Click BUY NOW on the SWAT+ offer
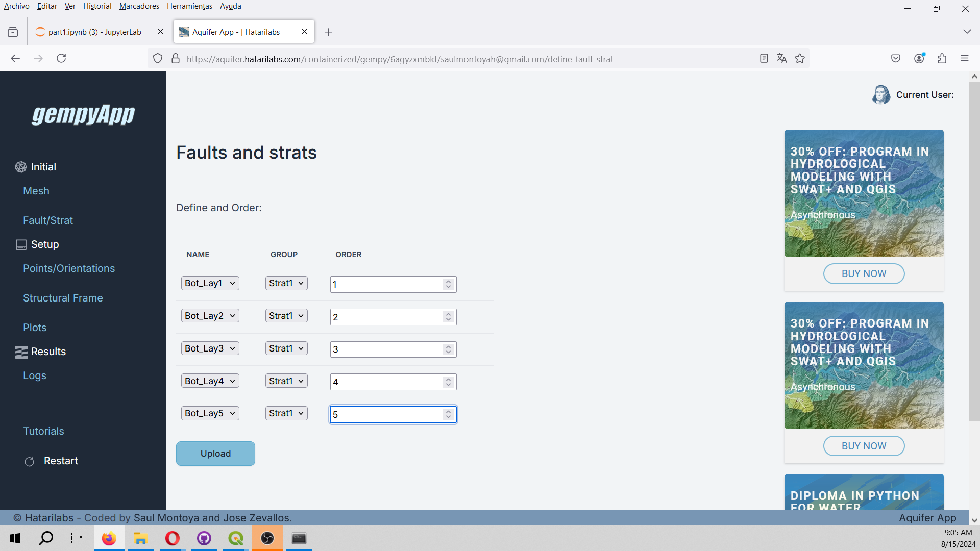Screen dimensions: 980x551 coord(864,273)
